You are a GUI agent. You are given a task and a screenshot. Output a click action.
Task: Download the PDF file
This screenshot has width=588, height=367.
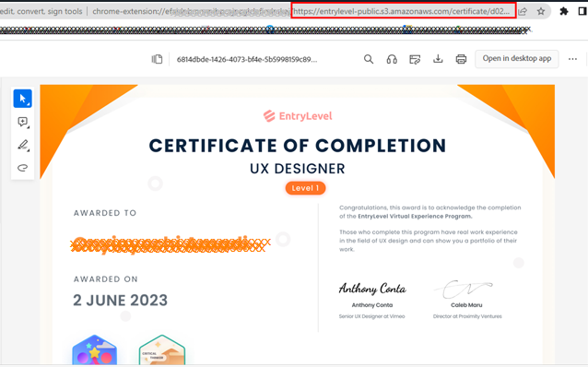coord(438,59)
